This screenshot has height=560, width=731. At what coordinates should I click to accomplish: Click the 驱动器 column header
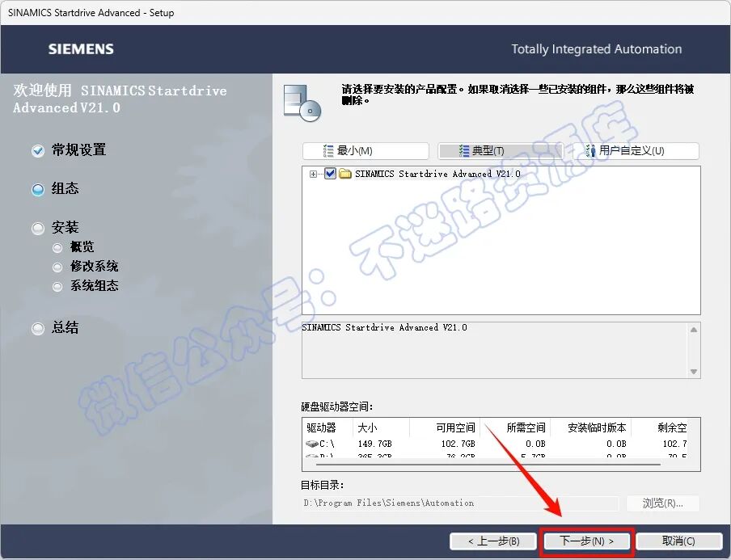[x=328, y=427]
